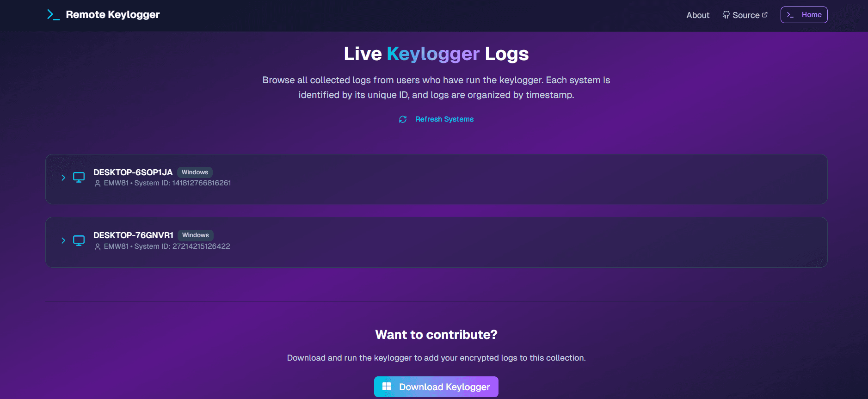Screen dimensions: 868x399
Task: Click the GitHub icon beside Source
Action: click(726, 15)
